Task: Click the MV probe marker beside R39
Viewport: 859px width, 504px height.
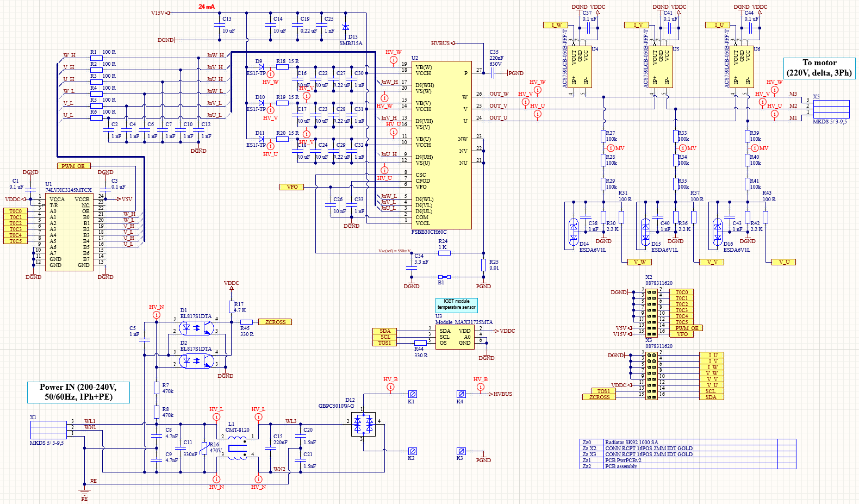Action: (x=755, y=148)
